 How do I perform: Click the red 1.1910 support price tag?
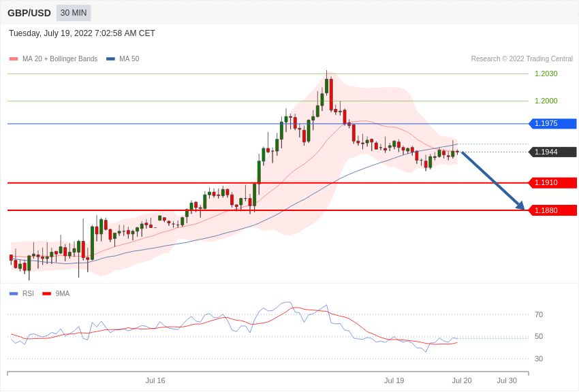click(x=553, y=182)
